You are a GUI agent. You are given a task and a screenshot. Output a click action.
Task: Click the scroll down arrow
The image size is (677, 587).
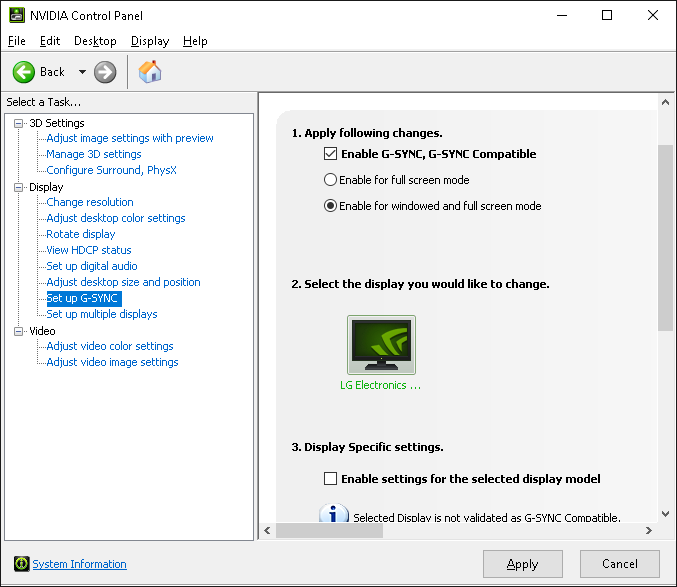665,514
